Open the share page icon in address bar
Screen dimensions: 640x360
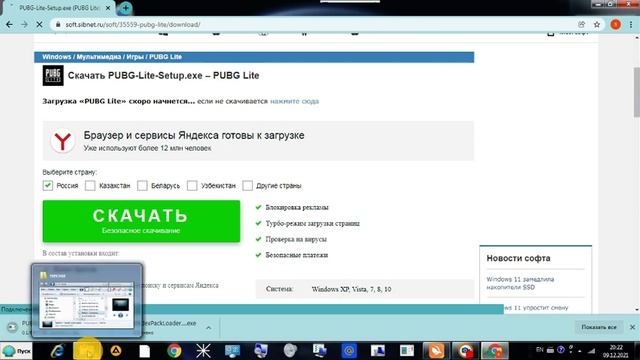pos(582,24)
